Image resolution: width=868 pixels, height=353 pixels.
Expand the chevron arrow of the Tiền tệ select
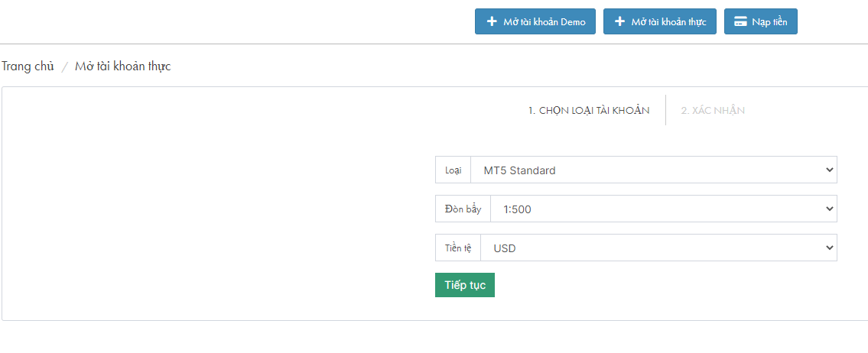tap(829, 248)
